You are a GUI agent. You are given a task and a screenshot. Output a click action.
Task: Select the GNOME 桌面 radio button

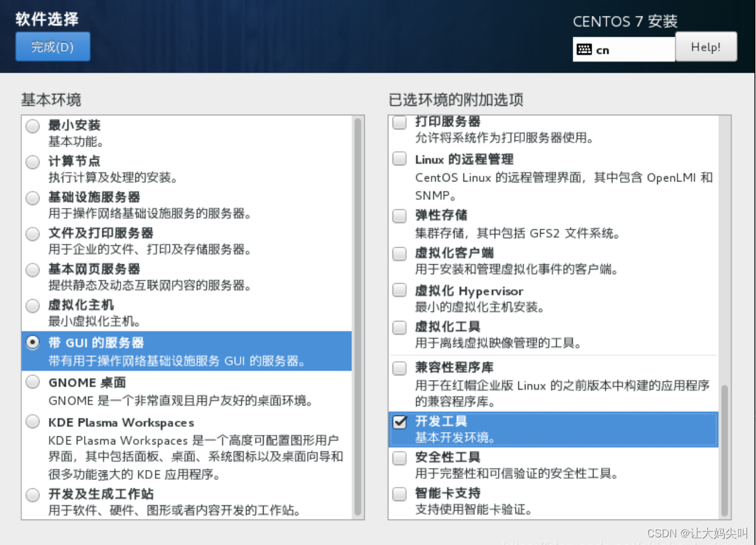33,382
